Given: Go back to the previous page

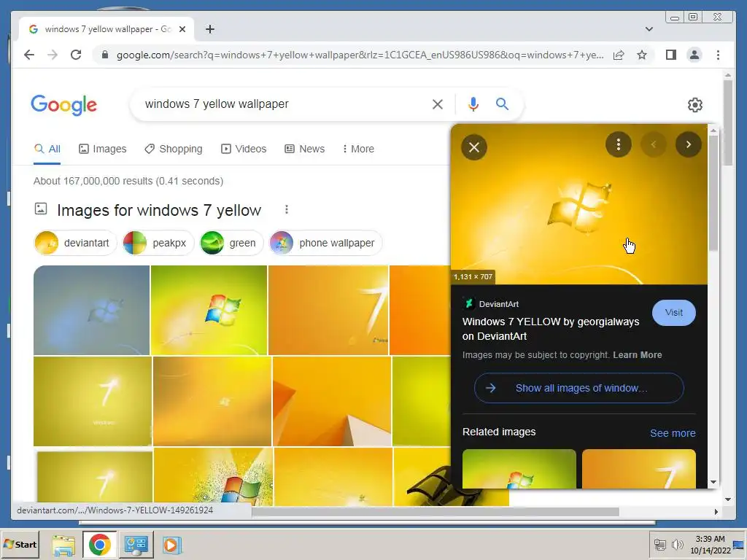Looking at the screenshot, I should pos(29,55).
